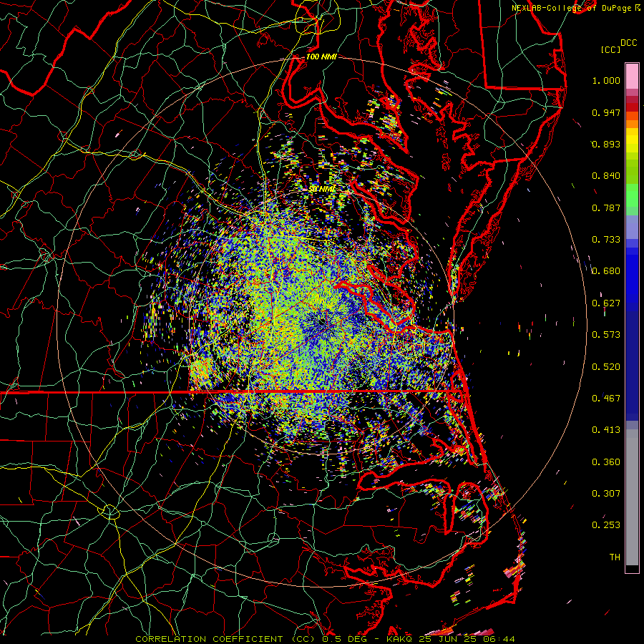This screenshot has width=644, height=644.
Task: Pick the pink segment of the color bar
Action: point(632,76)
